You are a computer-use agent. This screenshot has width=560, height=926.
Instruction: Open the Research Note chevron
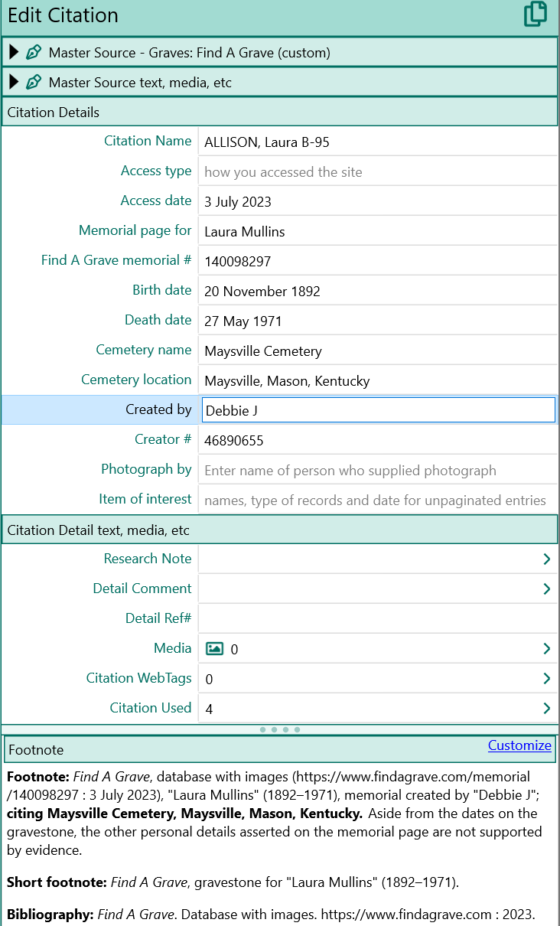coord(546,559)
